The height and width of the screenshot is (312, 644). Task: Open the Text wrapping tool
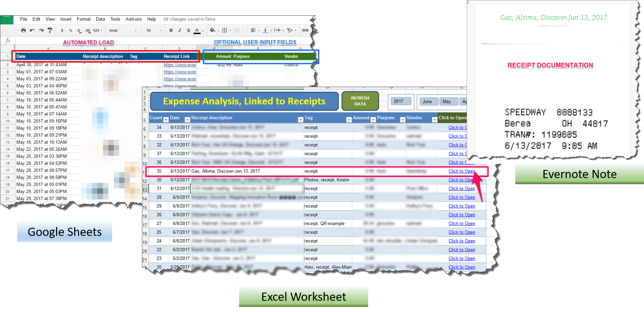pyautogui.click(x=278, y=31)
